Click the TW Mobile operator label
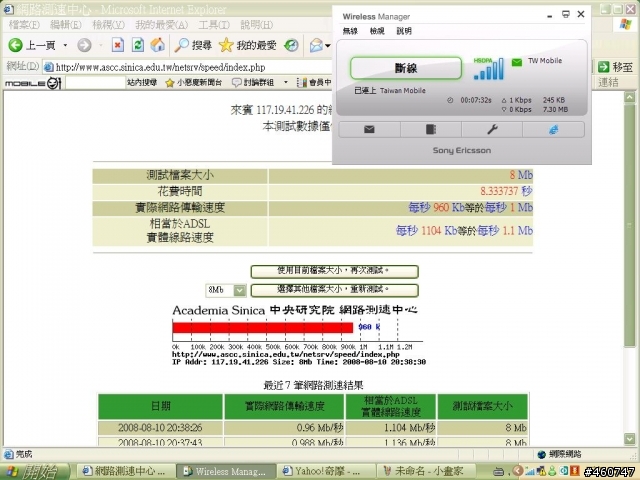The image size is (640, 480). 545,61
